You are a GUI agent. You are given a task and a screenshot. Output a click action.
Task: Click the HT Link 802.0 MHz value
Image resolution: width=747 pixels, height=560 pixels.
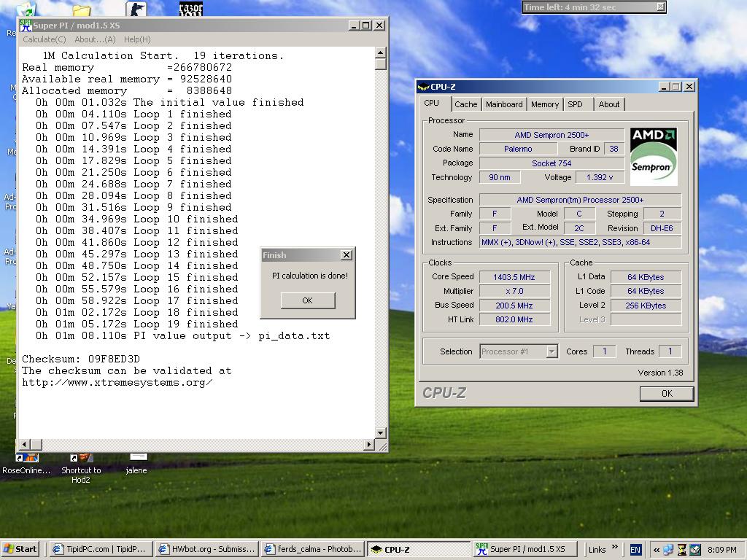pos(514,319)
